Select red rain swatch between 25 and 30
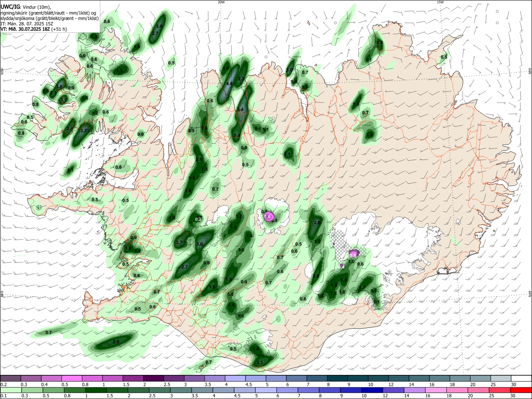The height and width of the screenshot is (399, 532). (x=500, y=390)
